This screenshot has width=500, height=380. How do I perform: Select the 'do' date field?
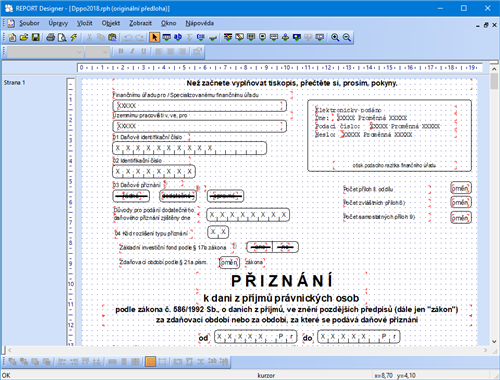coord(359,337)
